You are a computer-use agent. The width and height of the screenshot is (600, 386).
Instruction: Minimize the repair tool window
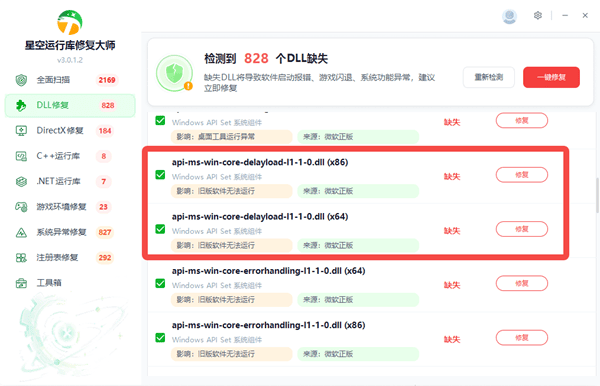[x=565, y=16]
